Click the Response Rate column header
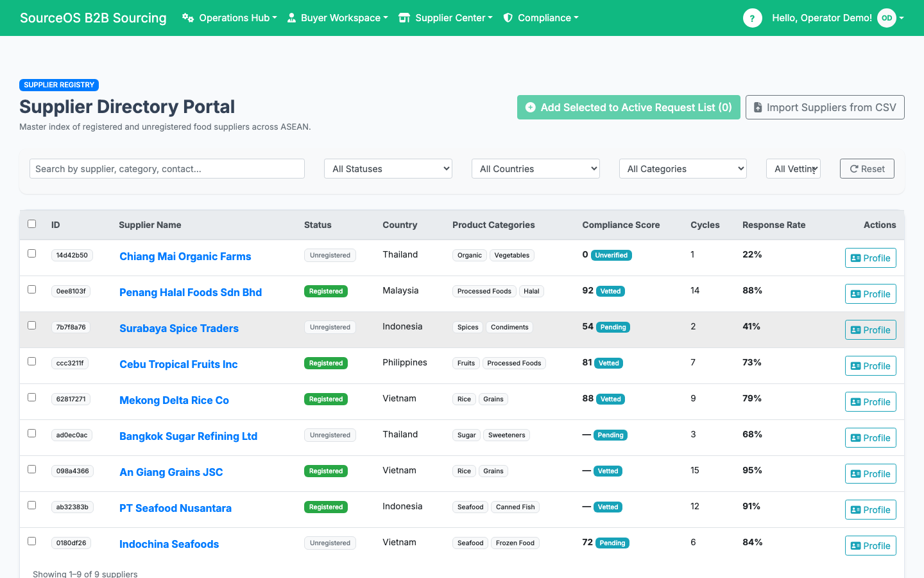 coord(774,225)
